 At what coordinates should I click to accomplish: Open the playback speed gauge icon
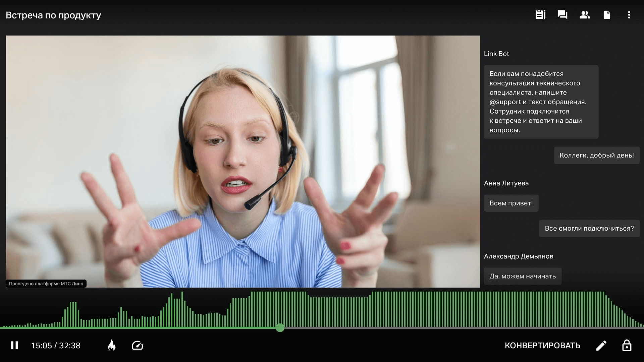[x=137, y=345]
